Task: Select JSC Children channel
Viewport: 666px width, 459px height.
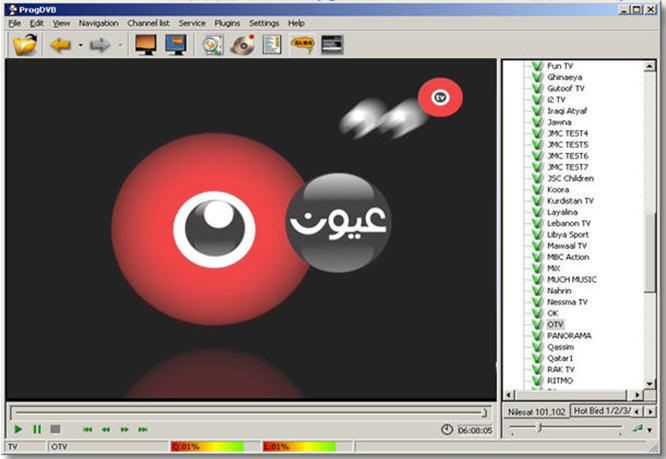Action: (x=570, y=178)
